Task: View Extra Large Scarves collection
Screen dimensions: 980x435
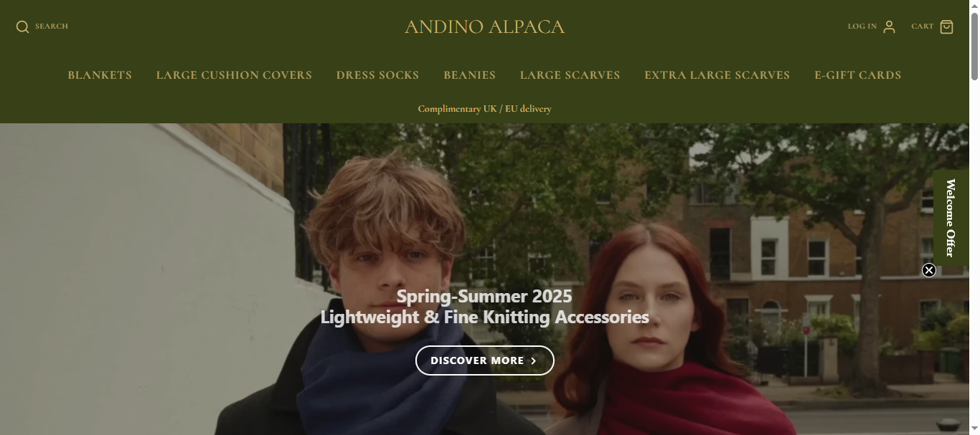Action: [x=717, y=75]
